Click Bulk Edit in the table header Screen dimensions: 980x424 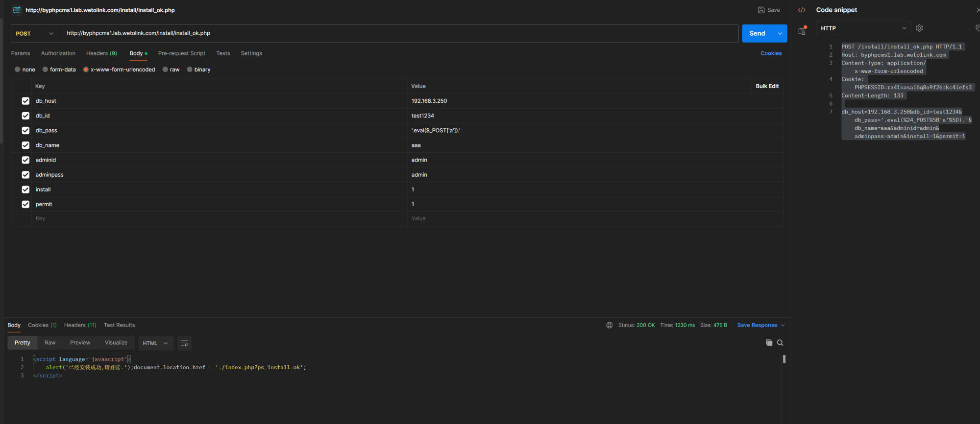(767, 86)
